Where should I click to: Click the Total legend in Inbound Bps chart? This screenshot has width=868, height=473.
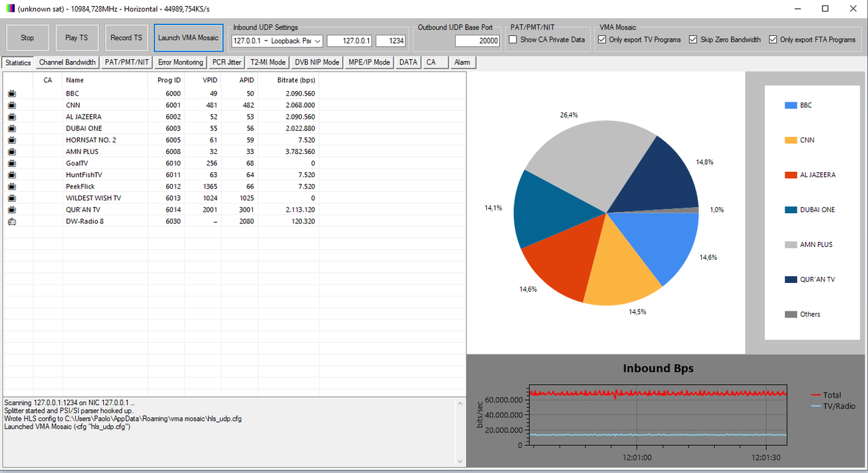pos(826,395)
